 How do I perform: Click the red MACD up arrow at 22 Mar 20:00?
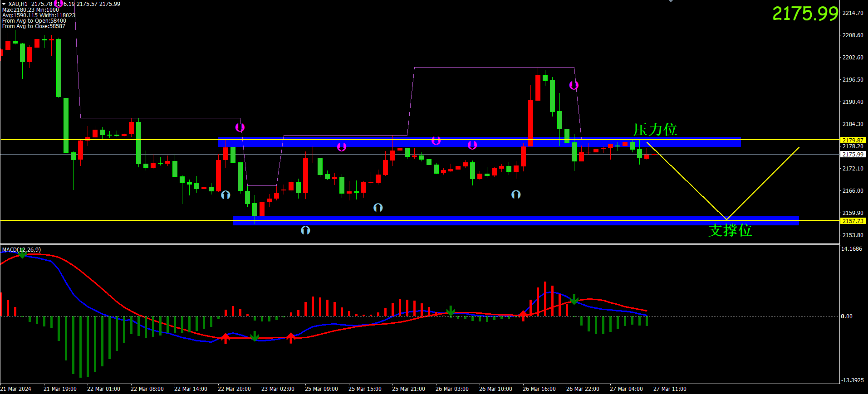[x=226, y=338]
